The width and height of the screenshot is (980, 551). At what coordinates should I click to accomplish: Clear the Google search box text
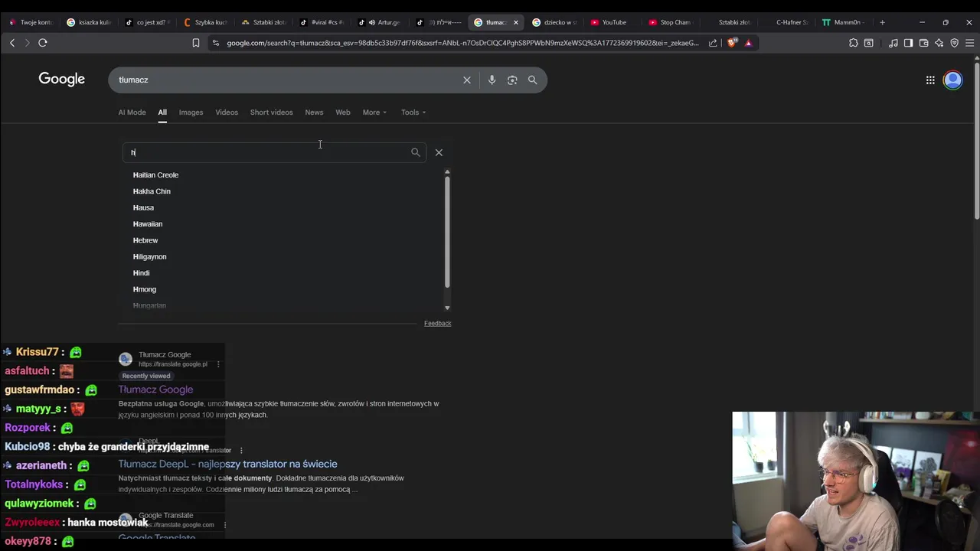pyautogui.click(x=467, y=80)
